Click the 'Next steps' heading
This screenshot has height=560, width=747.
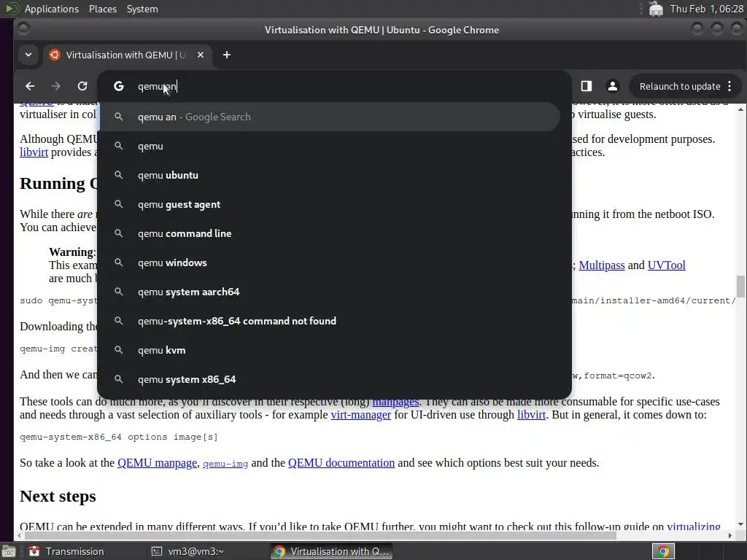58,496
